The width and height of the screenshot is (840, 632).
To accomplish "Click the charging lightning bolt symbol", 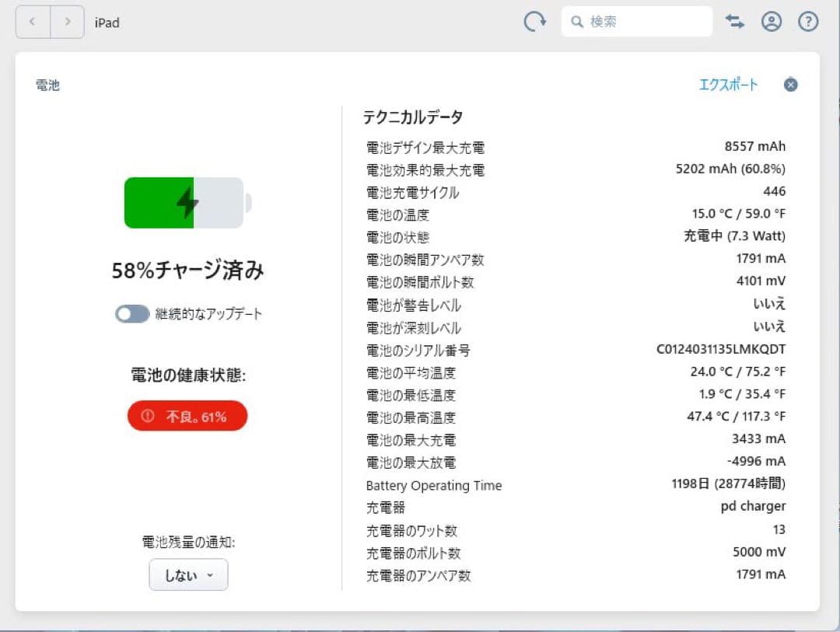I will pos(186,201).
